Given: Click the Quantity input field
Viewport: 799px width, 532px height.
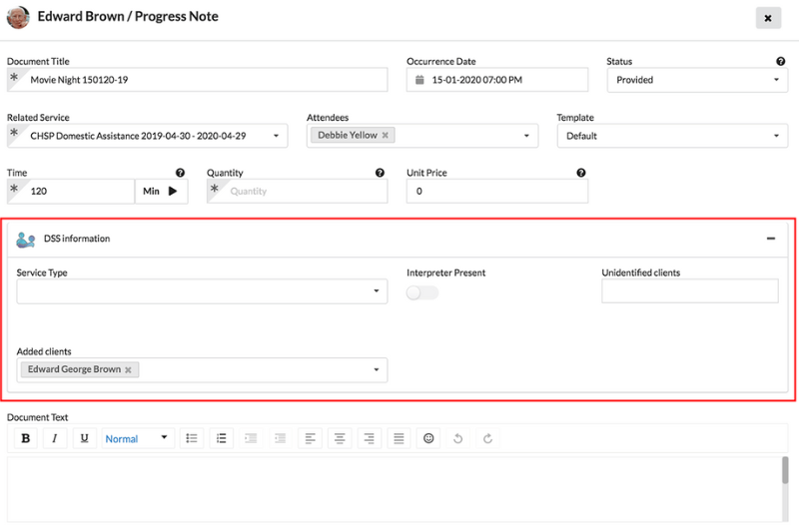Looking at the screenshot, I should pos(297,191).
